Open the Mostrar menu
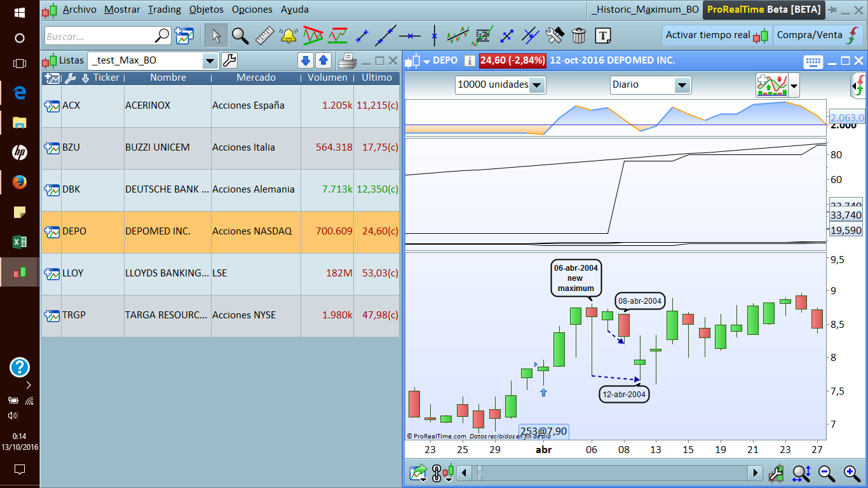The image size is (868, 488). (x=122, y=10)
